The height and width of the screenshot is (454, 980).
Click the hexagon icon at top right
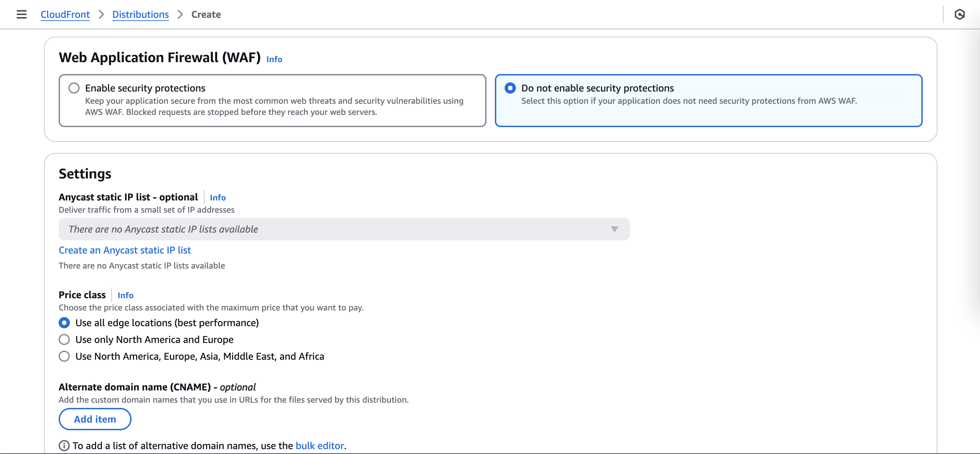click(x=959, y=14)
